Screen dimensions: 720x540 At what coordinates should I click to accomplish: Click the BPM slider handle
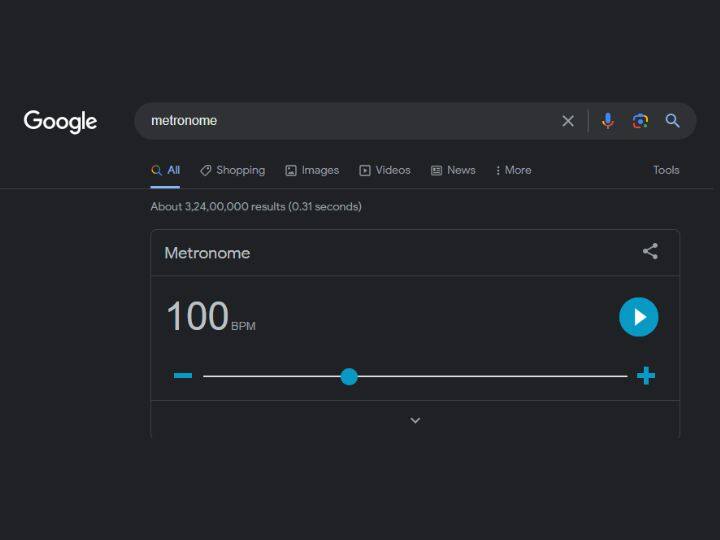point(349,377)
